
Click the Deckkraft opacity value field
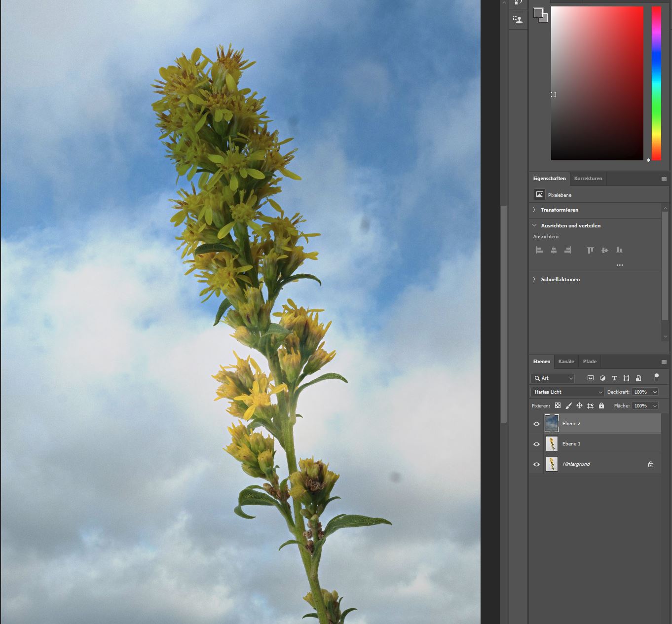(641, 392)
